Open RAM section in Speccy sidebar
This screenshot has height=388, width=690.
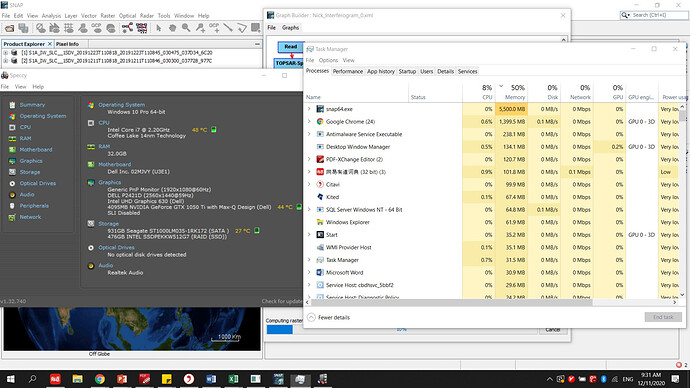click(x=25, y=138)
